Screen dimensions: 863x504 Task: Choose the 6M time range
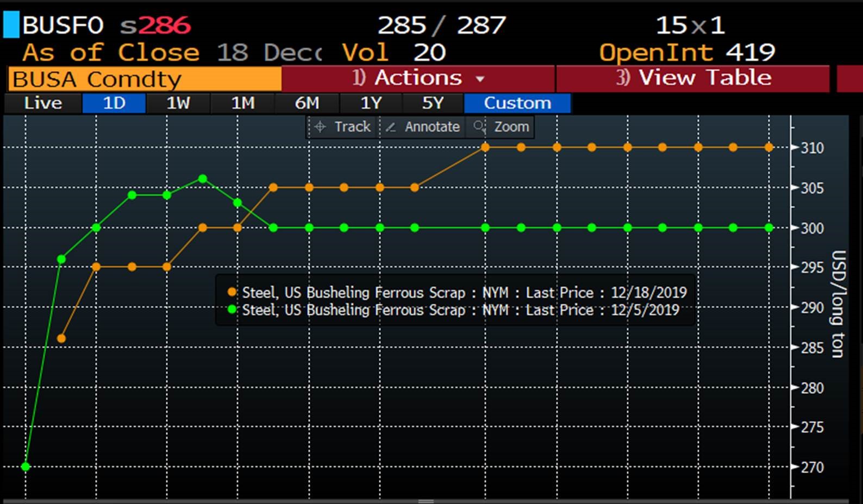(x=307, y=103)
